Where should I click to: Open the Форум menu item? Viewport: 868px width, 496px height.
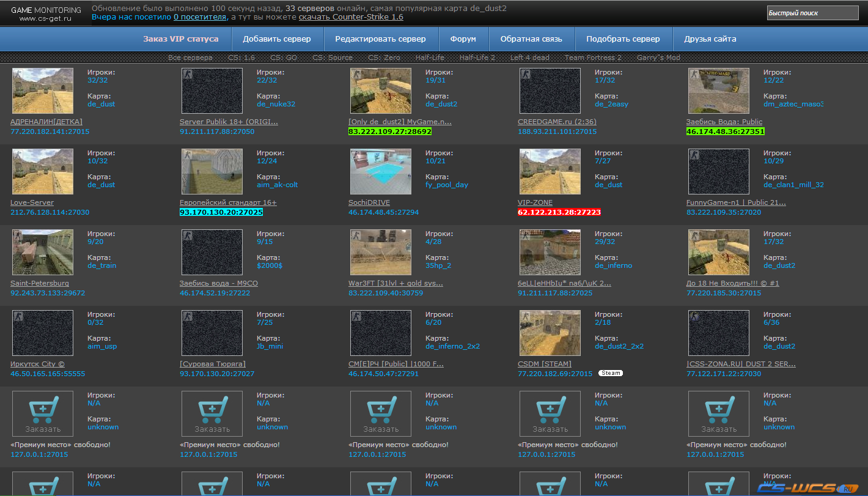click(x=463, y=39)
